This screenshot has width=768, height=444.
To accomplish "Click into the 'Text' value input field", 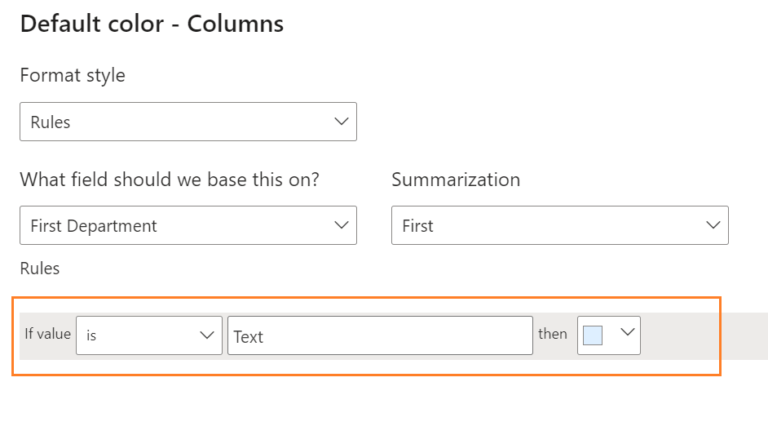I will 380,335.
